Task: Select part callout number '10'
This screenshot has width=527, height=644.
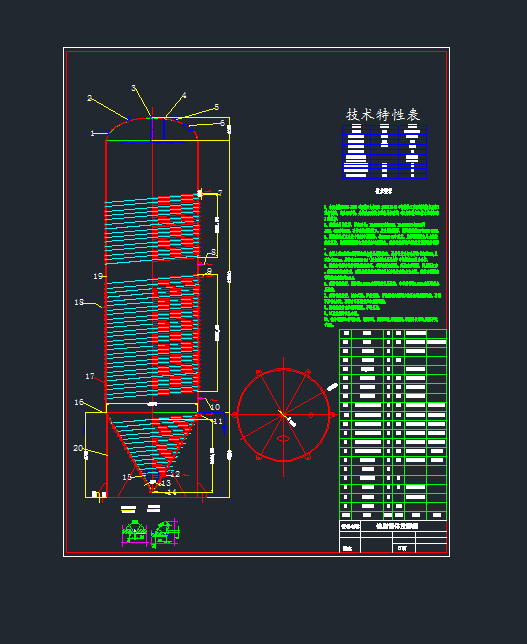Action: (215, 407)
